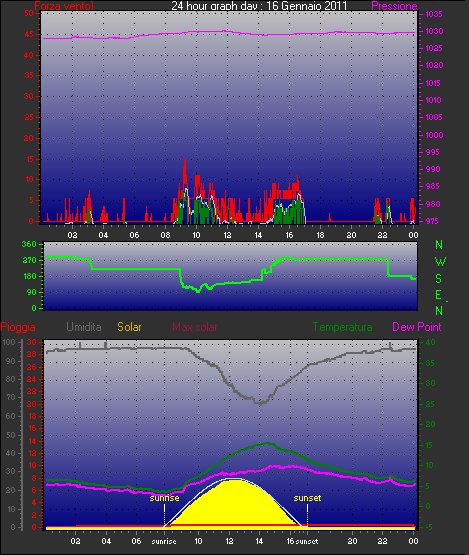Click the 1030 value on pressure axis
This screenshot has width=469, height=555.
[434, 31]
